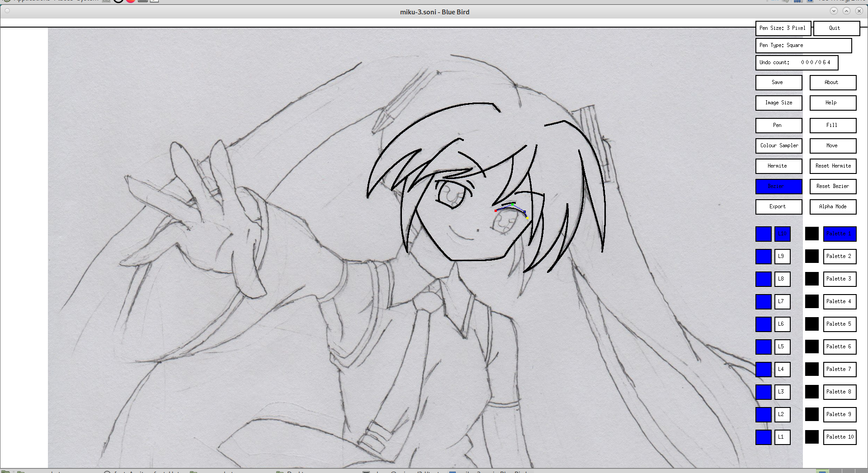
Task: Open the Image Size option
Action: pyautogui.click(x=778, y=103)
